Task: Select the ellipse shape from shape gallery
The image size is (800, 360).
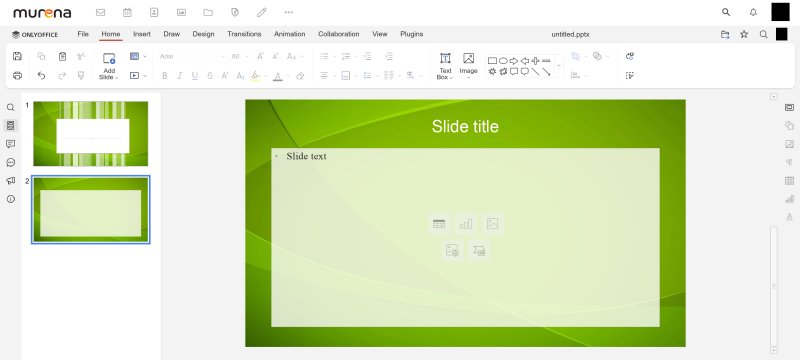Action: pyautogui.click(x=503, y=61)
